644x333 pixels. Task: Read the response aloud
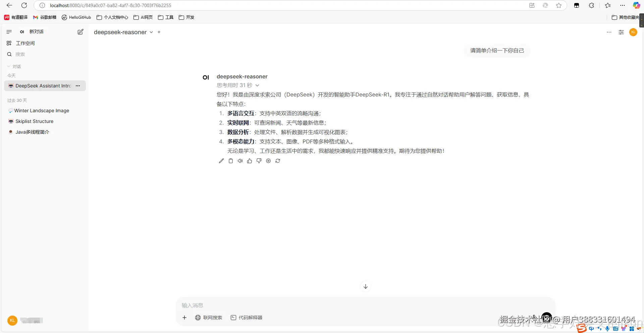240,161
